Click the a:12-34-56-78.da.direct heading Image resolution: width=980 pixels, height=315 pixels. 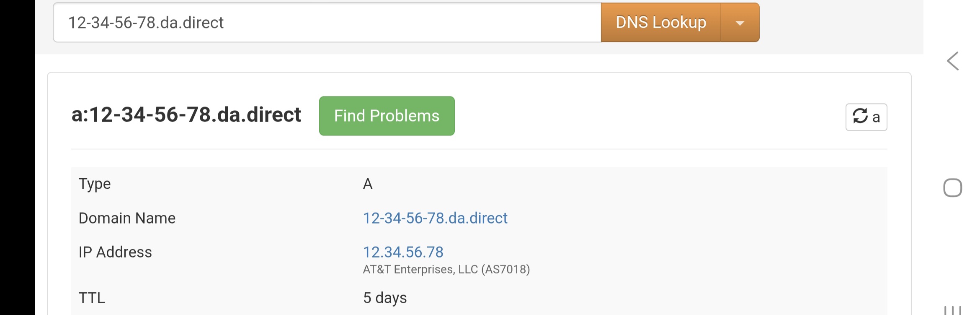coord(186,115)
